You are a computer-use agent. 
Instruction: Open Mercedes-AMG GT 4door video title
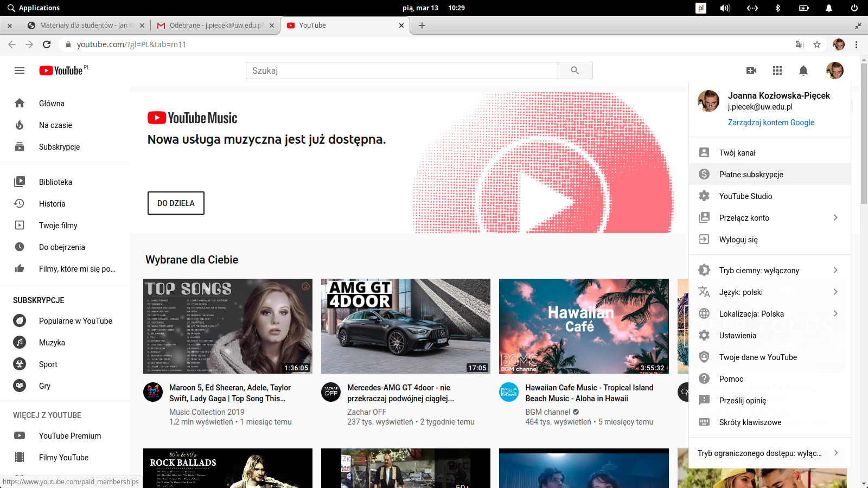point(400,393)
